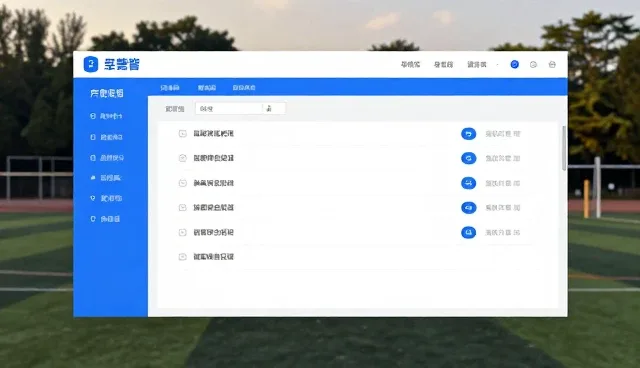
Task: Click the last icon in the header bar
Action: click(x=552, y=64)
